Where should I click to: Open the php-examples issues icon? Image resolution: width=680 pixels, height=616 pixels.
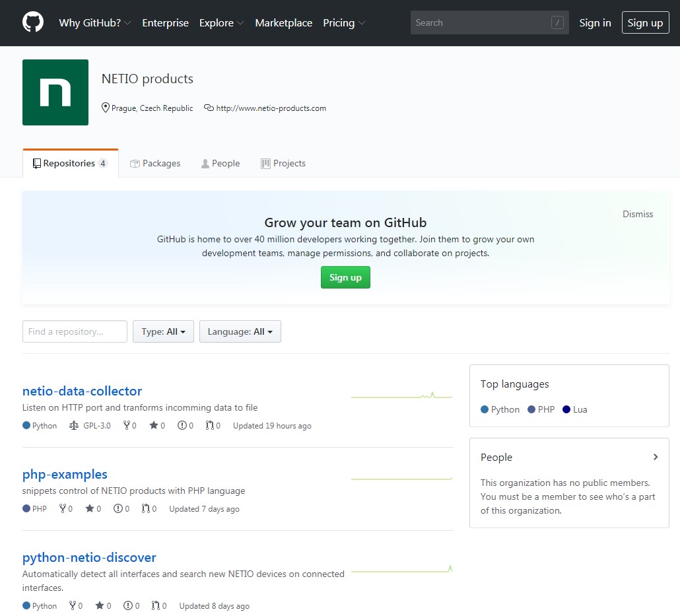pos(118,508)
